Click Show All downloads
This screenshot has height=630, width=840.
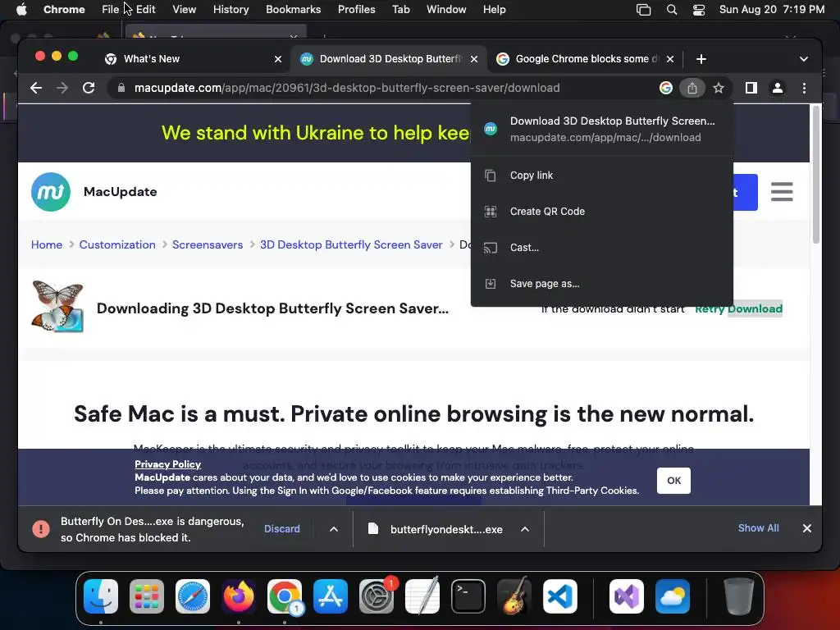(758, 528)
